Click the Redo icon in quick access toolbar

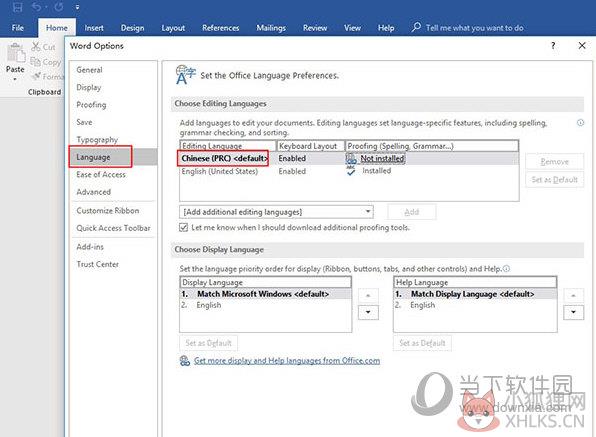[59, 7]
